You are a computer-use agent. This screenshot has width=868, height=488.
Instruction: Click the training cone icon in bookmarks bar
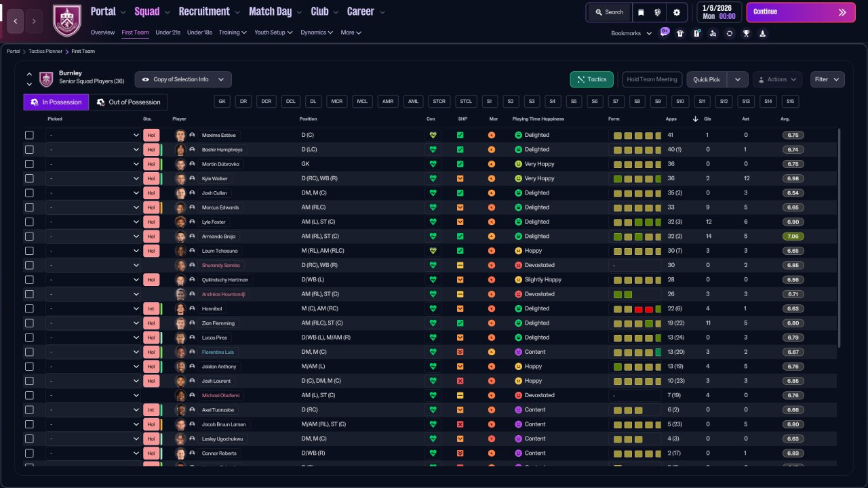(762, 33)
